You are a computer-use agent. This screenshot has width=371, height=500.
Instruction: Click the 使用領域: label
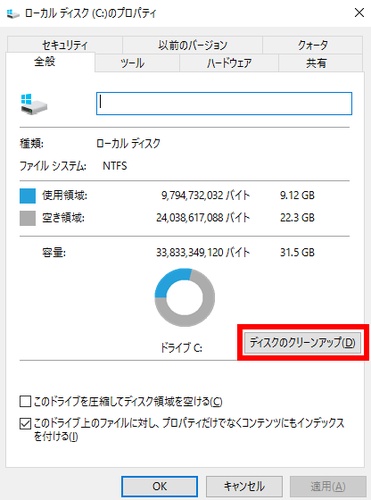coord(64,195)
